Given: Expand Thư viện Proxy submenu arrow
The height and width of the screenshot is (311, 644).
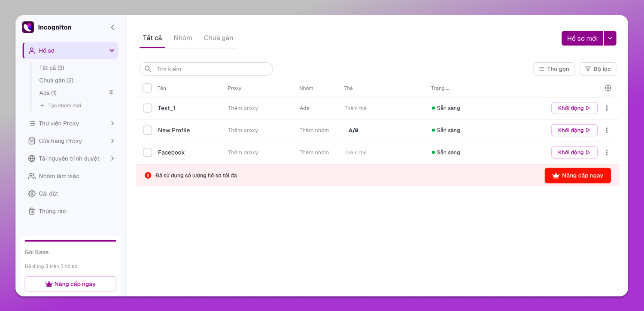Looking at the screenshot, I should [x=112, y=123].
